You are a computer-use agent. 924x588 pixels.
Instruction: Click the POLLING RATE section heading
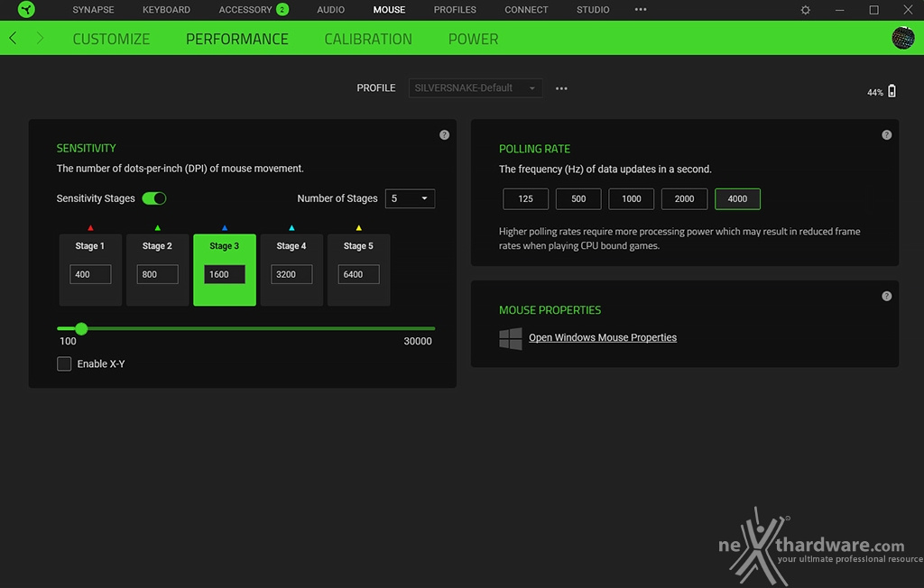(x=534, y=149)
